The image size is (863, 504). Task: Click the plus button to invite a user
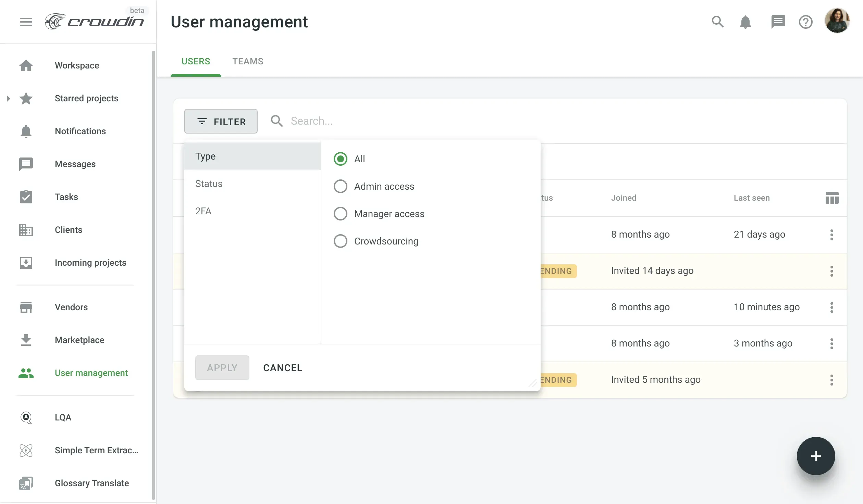tap(816, 456)
